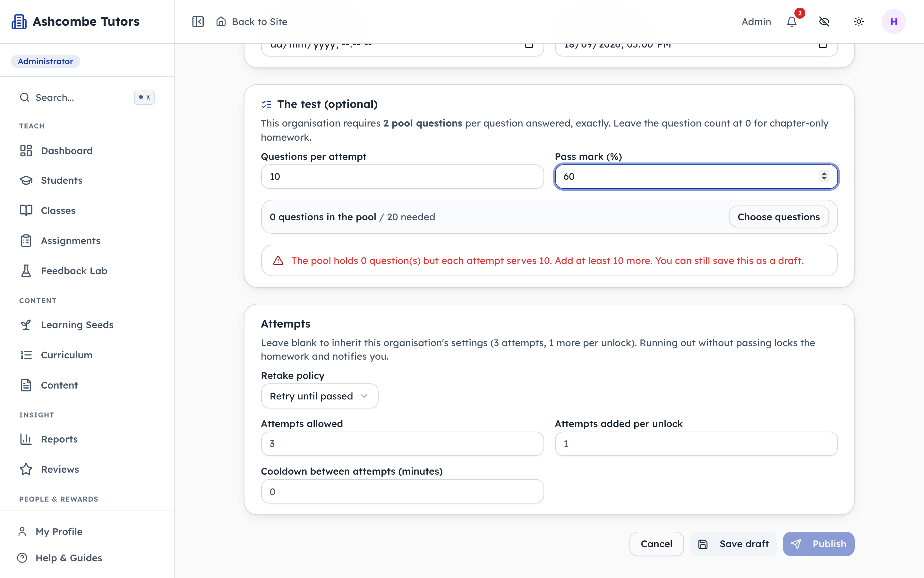Click the Dashboard grid icon

click(26, 151)
